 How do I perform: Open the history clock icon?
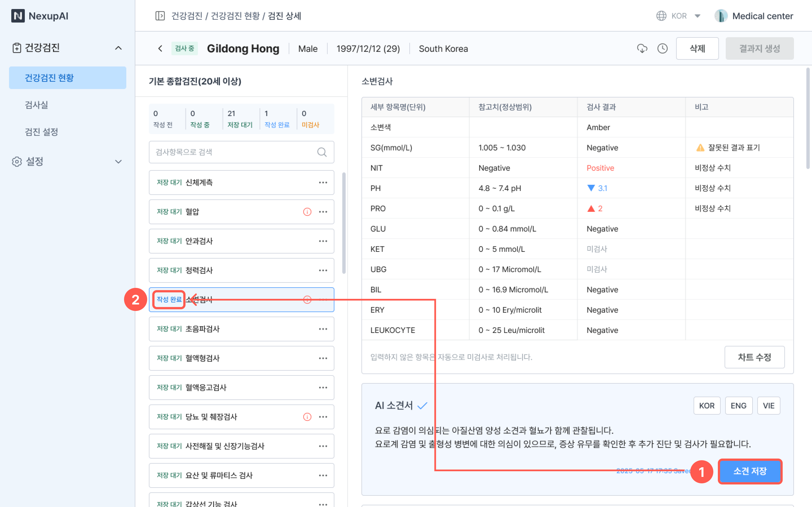662,49
